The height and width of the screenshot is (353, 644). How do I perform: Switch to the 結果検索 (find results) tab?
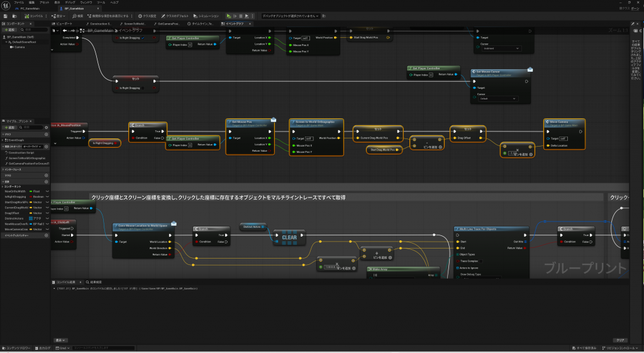(x=94, y=283)
